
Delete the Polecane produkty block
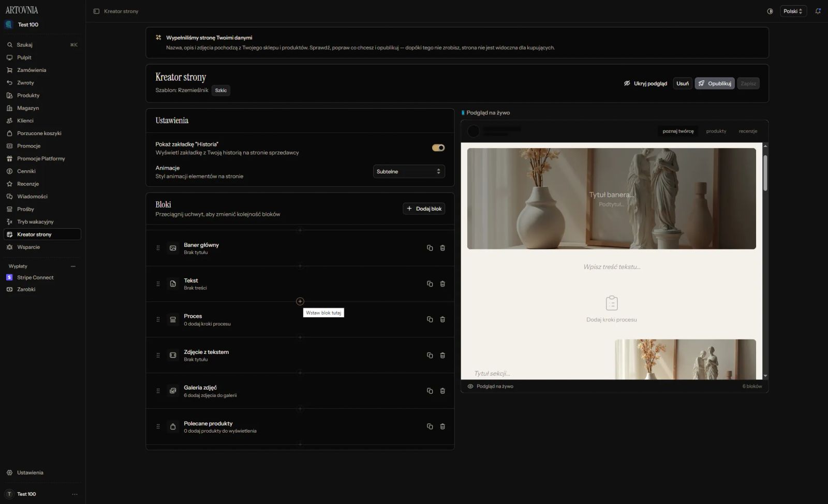coord(442,426)
